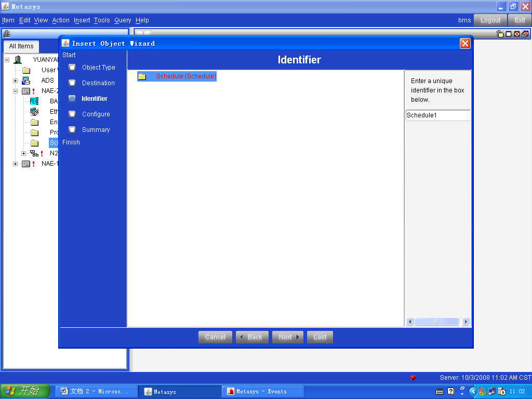Switch to the All Items tab
This screenshot has height=399, width=532.
point(21,46)
